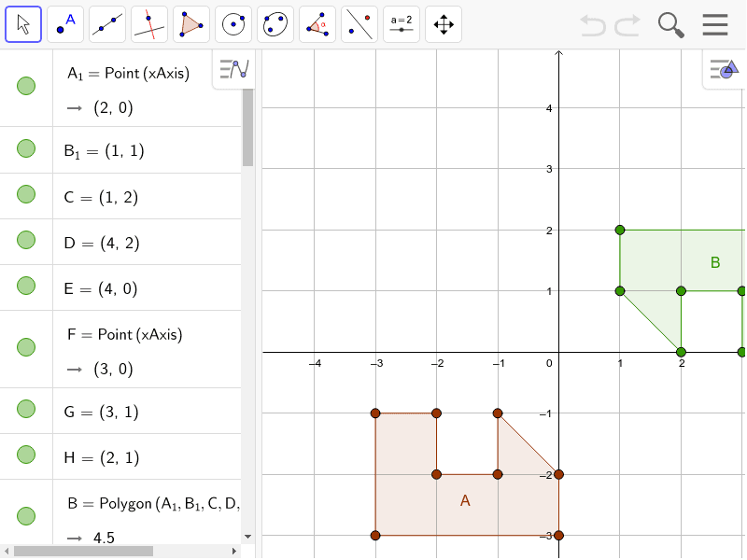Click the Undo arrow
Viewport: 747px width, 560px height.
coord(592,25)
